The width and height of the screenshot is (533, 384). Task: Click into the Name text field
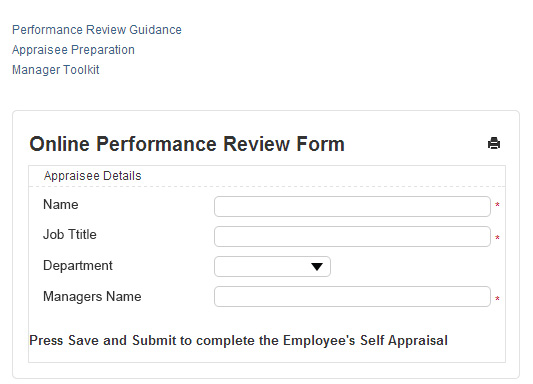point(352,206)
